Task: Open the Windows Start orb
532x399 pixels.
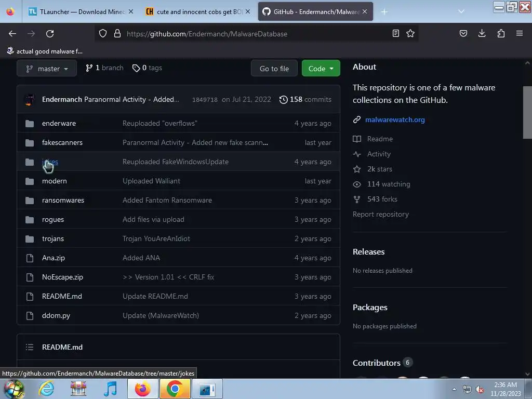Action: [14, 389]
